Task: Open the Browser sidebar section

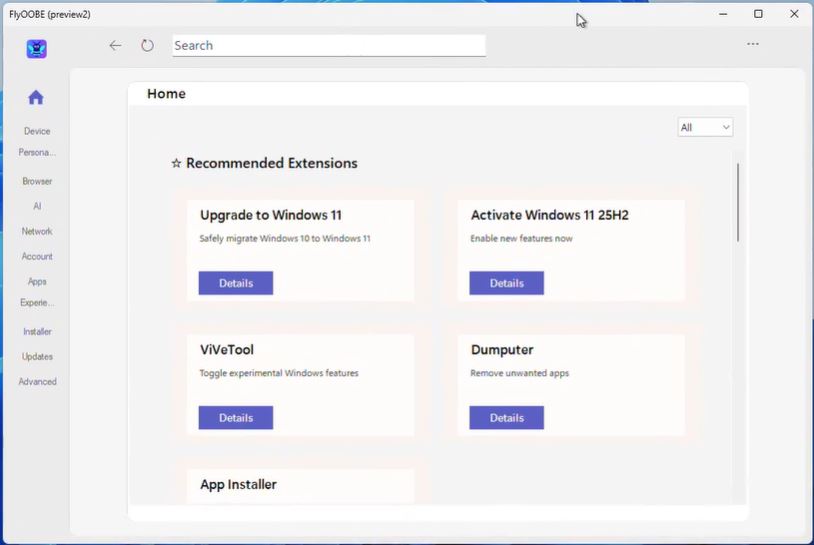Action: pos(37,181)
